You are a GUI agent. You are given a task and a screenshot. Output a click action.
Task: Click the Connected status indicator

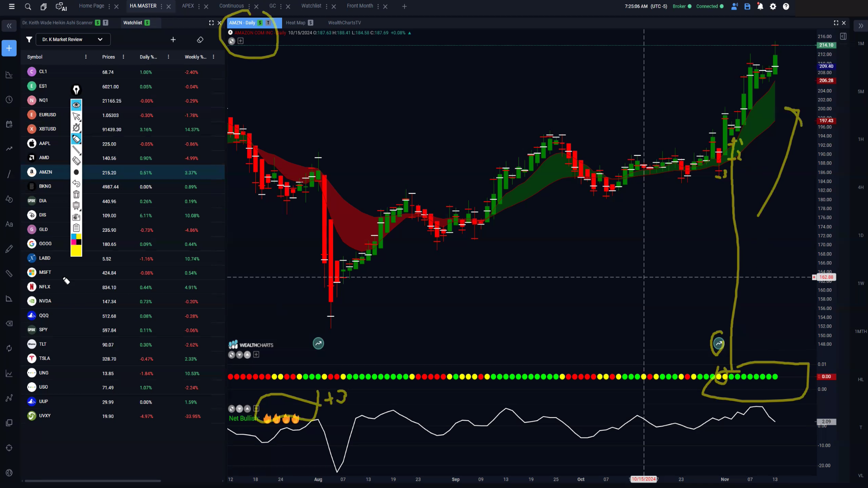(x=710, y=6)
